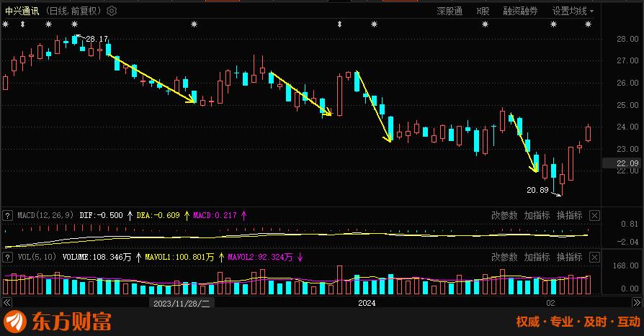
Task: Click the 20.89 low price label
Action: 537,190
